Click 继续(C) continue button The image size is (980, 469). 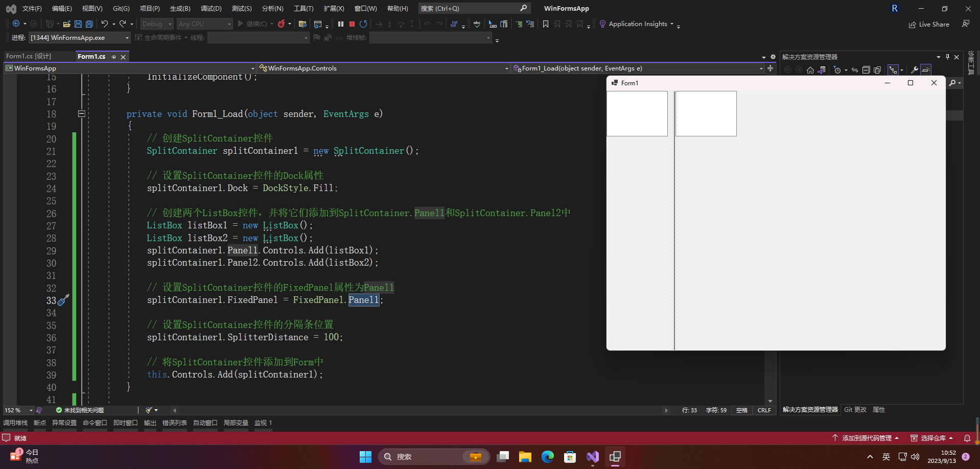pyautogui.click(x=252, y=24)
